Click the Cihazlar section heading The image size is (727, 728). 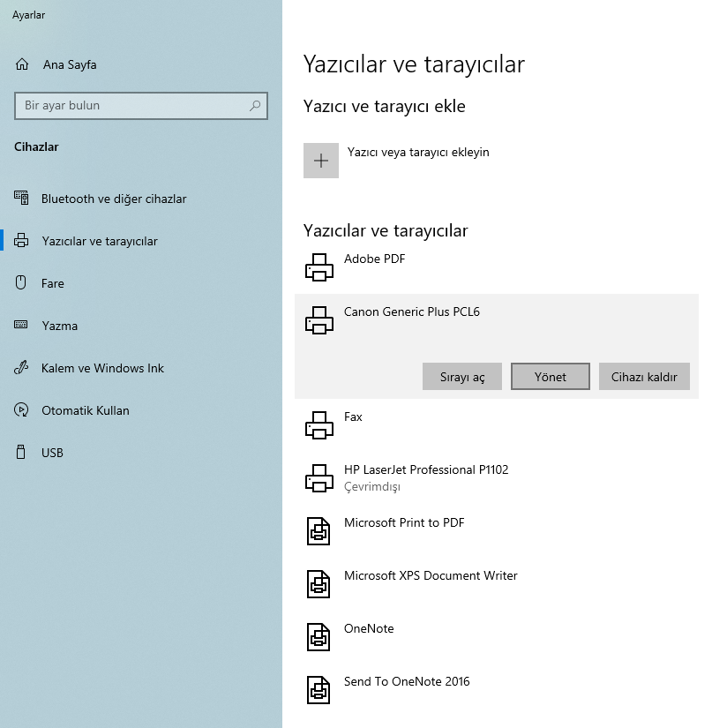click(36, 146)
